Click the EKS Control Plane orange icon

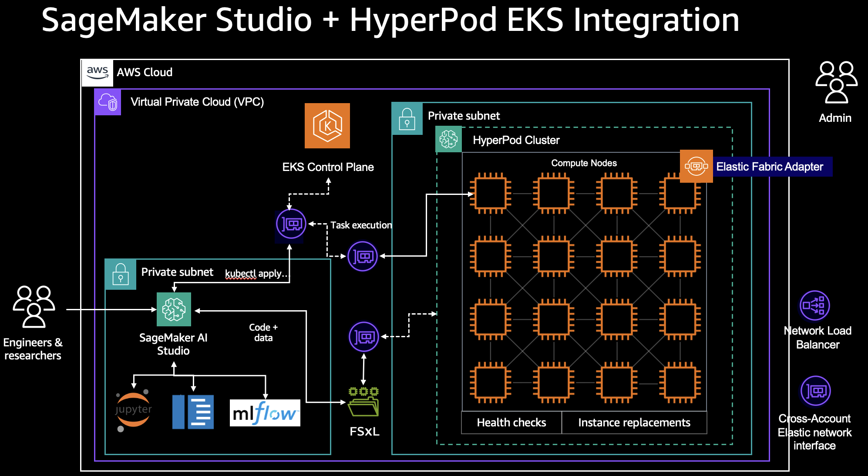pyautogui.click(x=327, y=126)
